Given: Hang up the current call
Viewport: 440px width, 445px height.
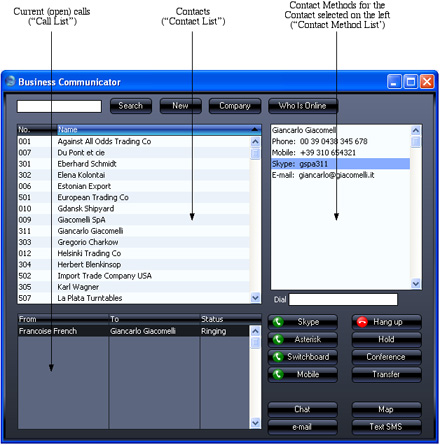Looking at the screenshot, I should (387, 322).
